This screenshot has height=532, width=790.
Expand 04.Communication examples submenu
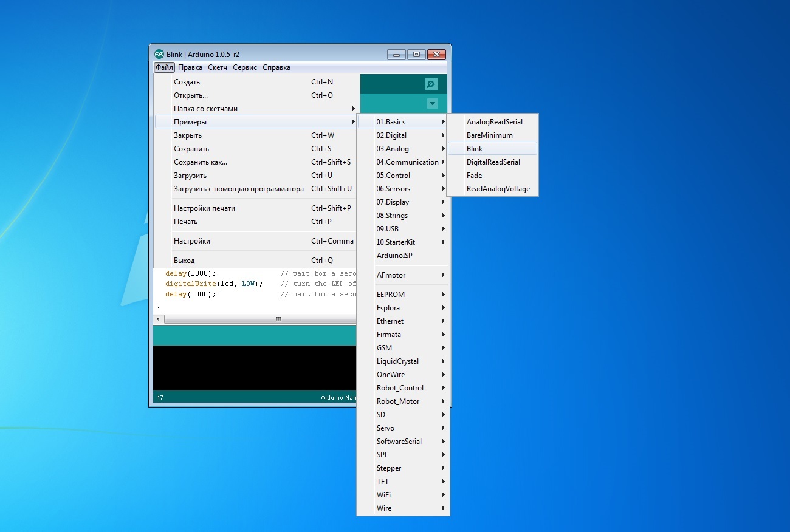(x=403, y=162)
